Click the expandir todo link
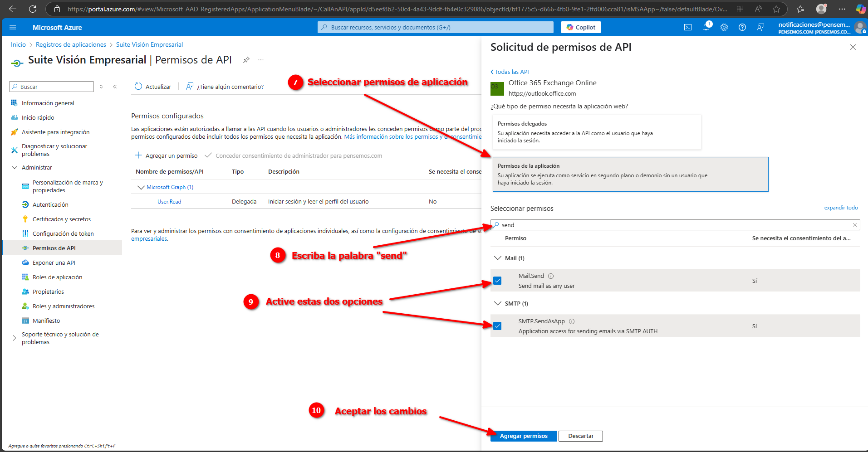 coord(841,208)
